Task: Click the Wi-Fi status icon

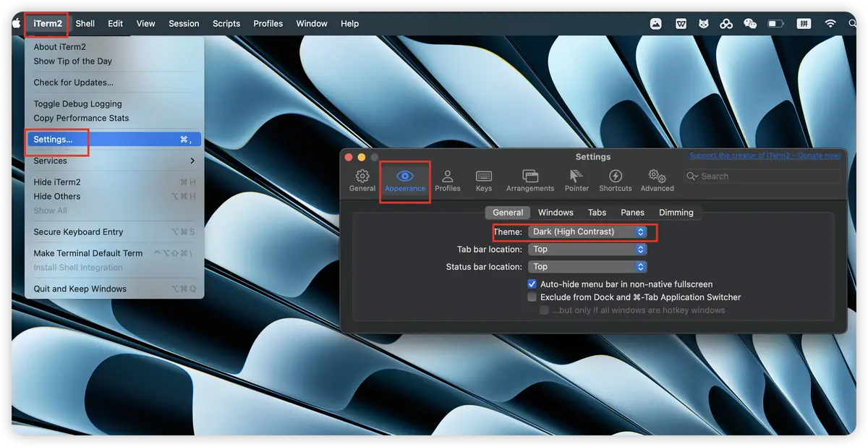Action: point(830,23)
